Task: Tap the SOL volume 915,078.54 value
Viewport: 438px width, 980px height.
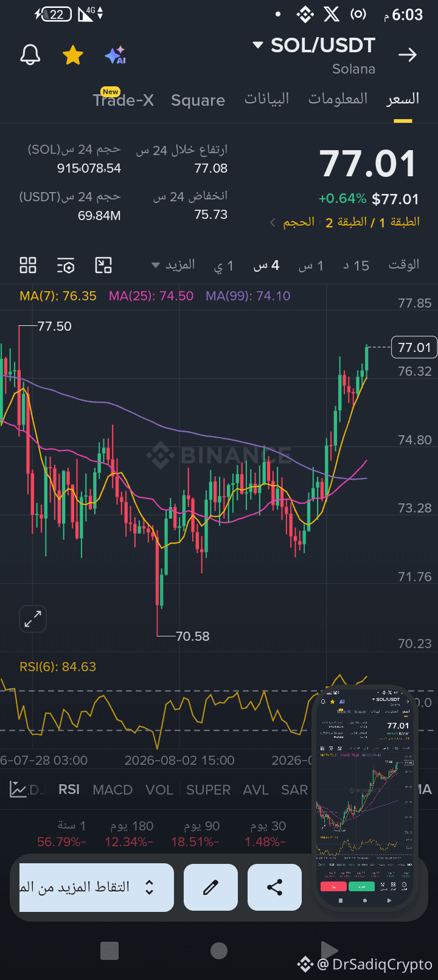Action: tap(89, 168)
